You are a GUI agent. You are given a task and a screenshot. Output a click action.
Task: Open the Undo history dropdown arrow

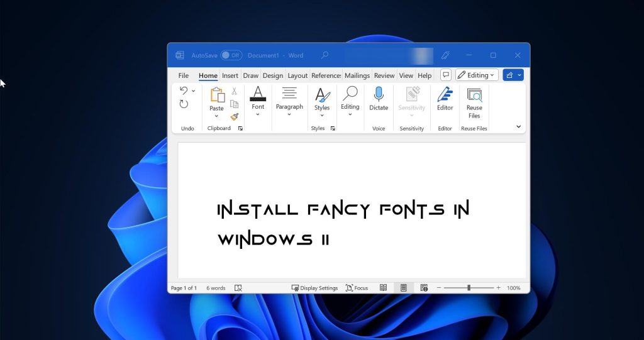pos(194,91)
